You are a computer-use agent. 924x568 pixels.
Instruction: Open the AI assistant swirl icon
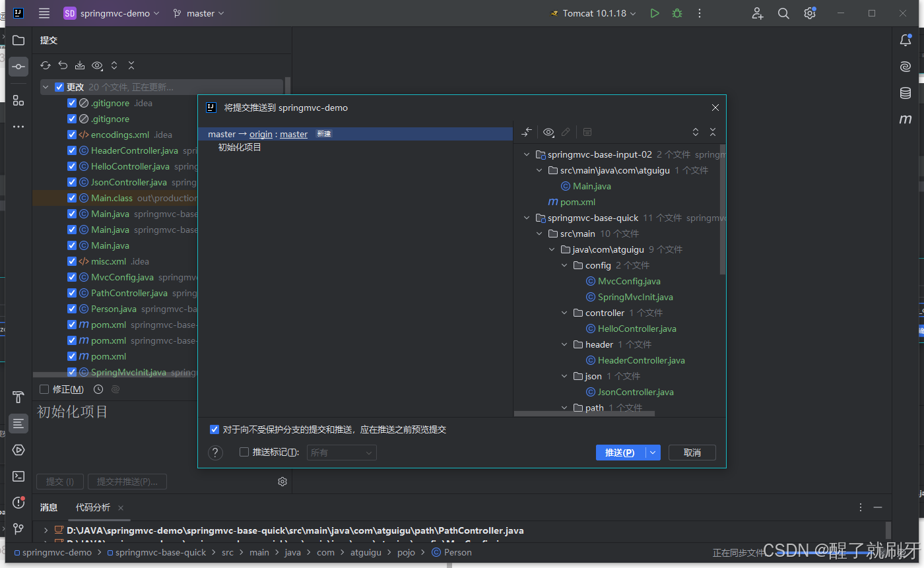pyautogui.click(x=906, y=67)
